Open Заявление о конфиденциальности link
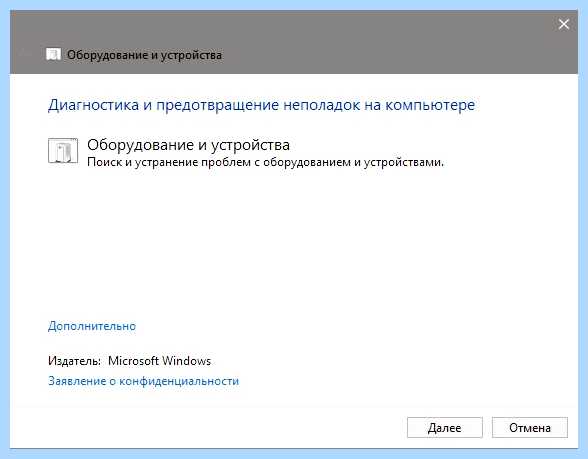Screen dimensions: 588x459 pyautogui.click(x=144, y=381)
